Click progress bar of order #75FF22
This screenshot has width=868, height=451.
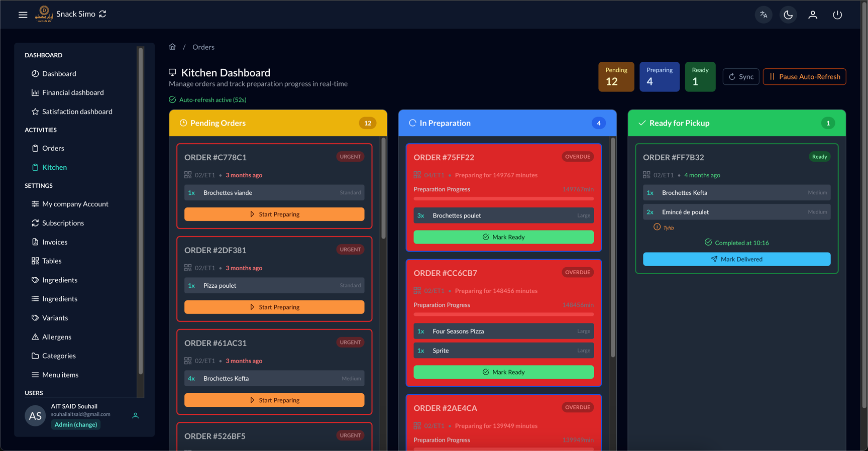pos(503,199)
